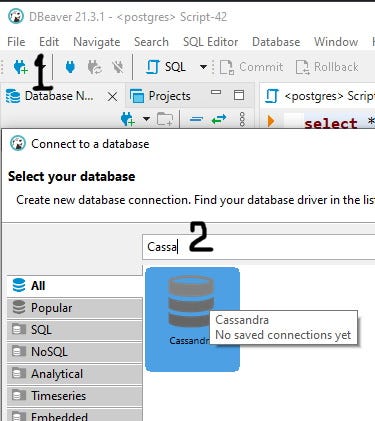Select the Cassandra database driver tile
Image resolution: width=375 pixels, height=421 pixels.
click(192, 319)
